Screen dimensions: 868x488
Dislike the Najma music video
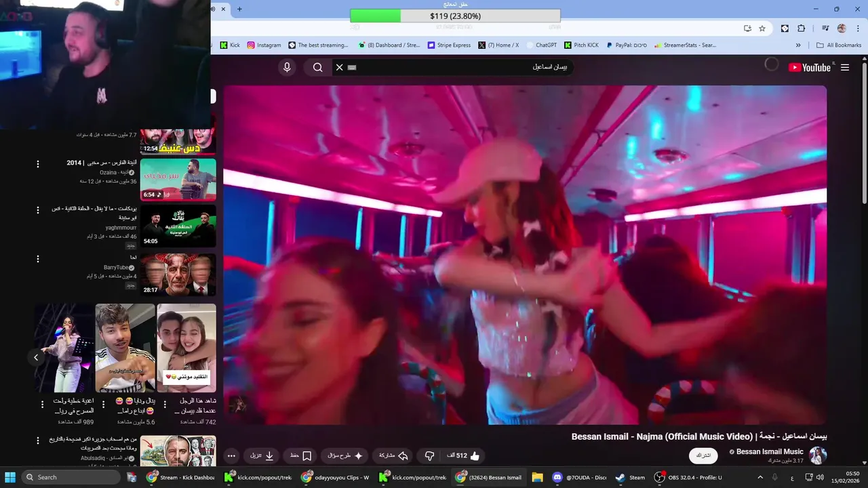tap(429, 455)
